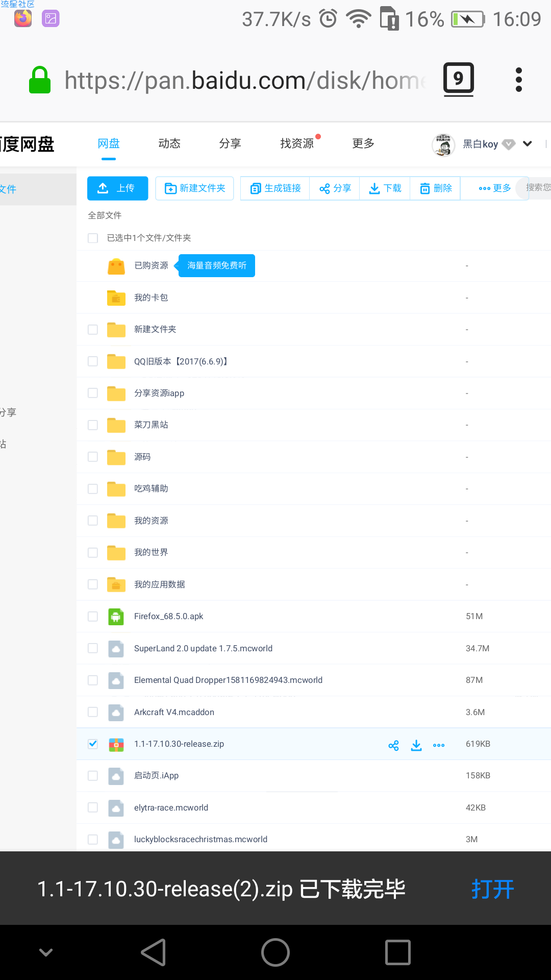Click the 菜刀黑站 folder icon
Image resolution: width=551 pixels, height=980 pixels.
click(116, 425)
